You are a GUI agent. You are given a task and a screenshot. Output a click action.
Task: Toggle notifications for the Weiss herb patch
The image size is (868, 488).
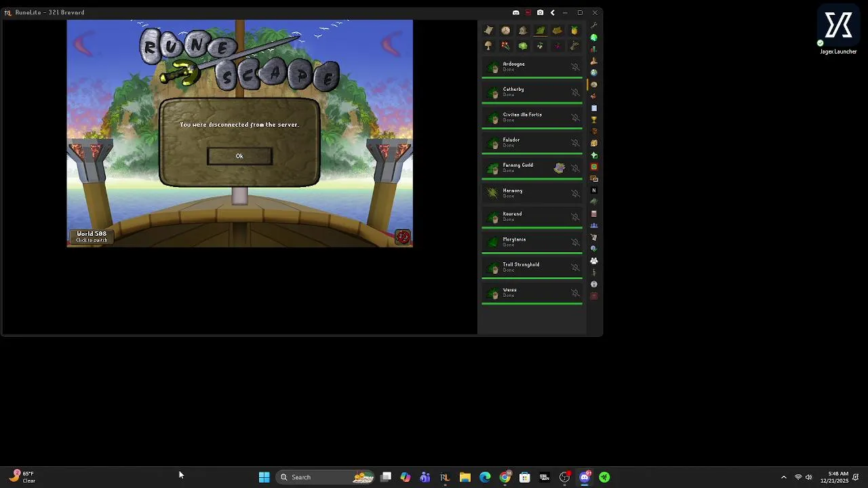pos(575,293)
